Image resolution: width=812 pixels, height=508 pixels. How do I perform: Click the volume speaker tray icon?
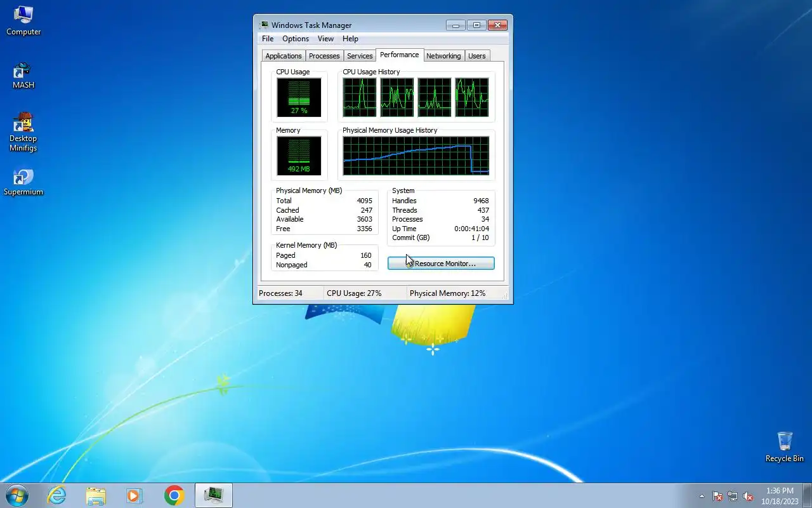(x=749, y=496)
